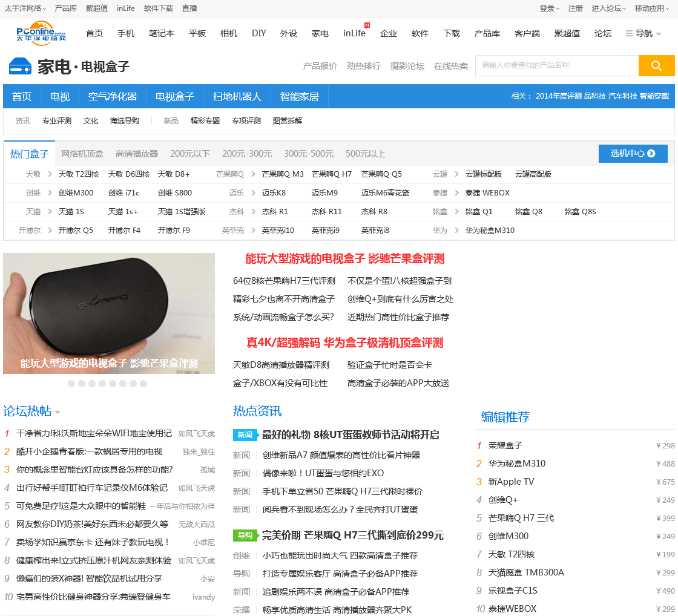Switch to the 网络机顶盒 tab
The width and height of the screenshot is (678, 616).
[82, 154]
